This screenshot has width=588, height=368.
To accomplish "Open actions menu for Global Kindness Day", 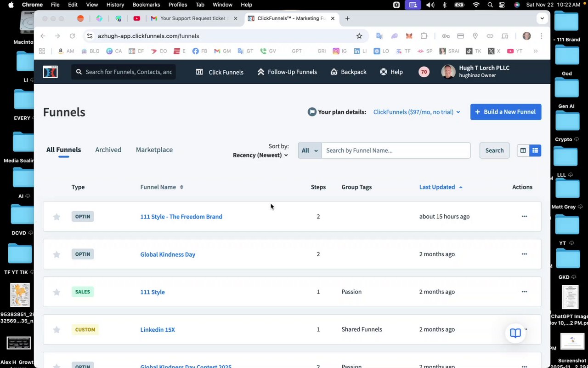I will (x=524, y=254).
